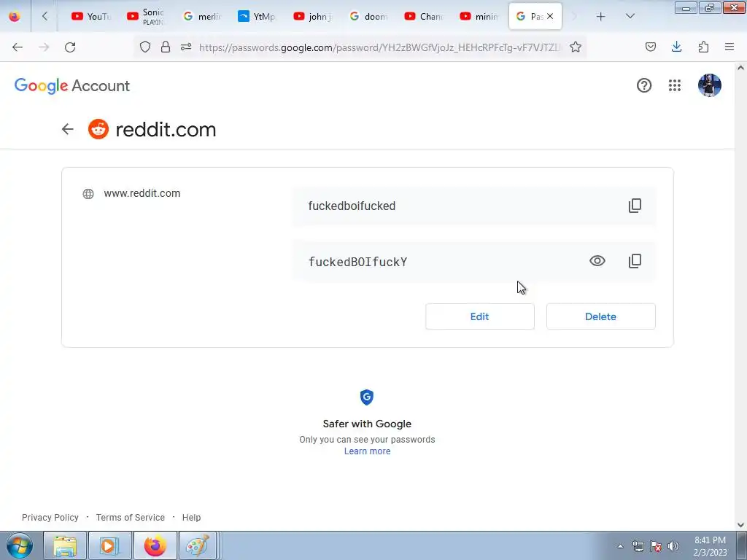Show hidden system tray icons arrow
The width and height of the screenshot is (747, 560).
[x=620, y=546]
